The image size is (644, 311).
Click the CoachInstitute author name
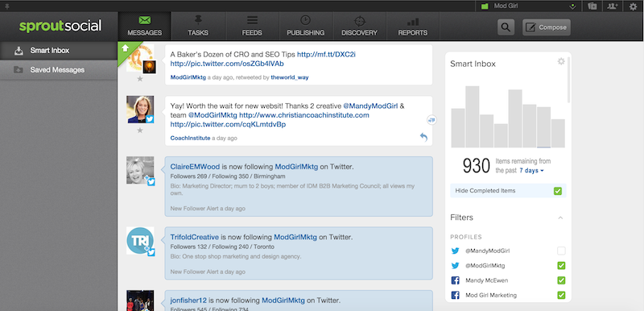(190, 138)
